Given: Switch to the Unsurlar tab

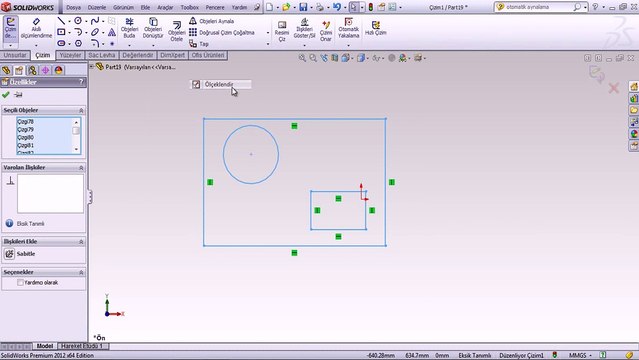Looking at the screenshot, I should pyautogui.click(x=15, y=55).
